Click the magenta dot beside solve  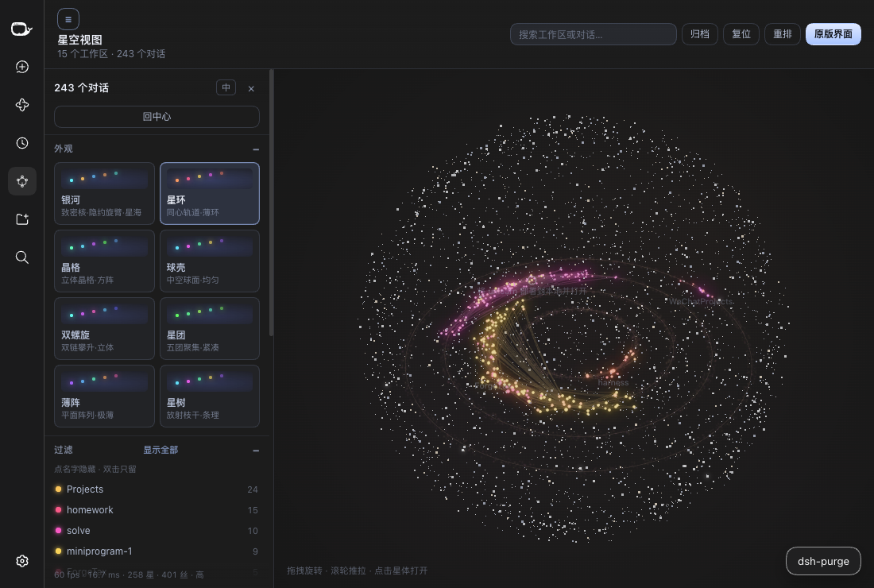tap(58, 531)
